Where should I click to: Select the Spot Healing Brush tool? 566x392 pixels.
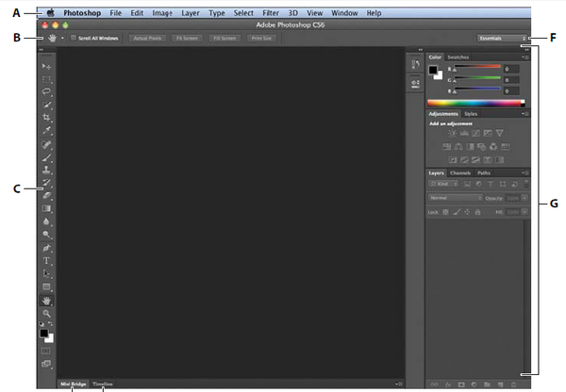point(46,144)
